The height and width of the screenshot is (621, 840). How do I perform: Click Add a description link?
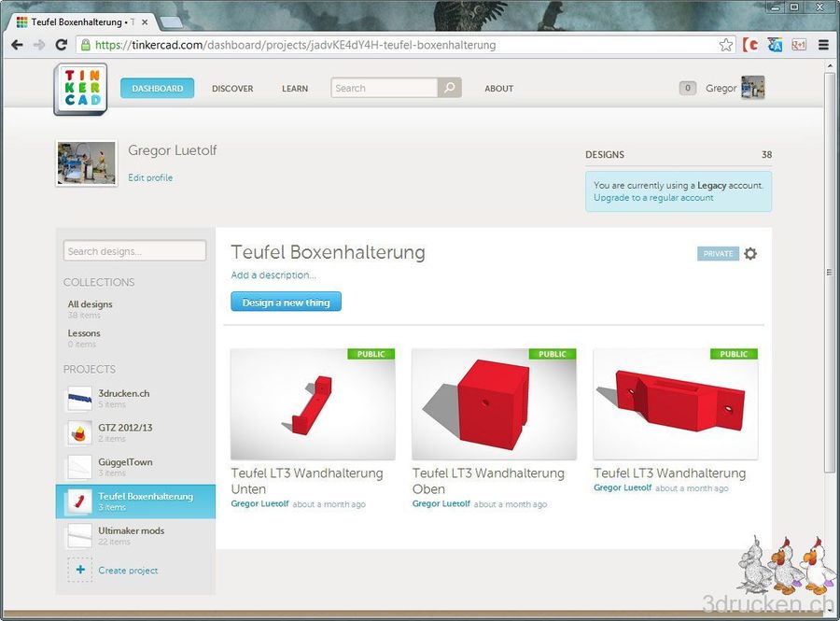(x=273, y=275)
